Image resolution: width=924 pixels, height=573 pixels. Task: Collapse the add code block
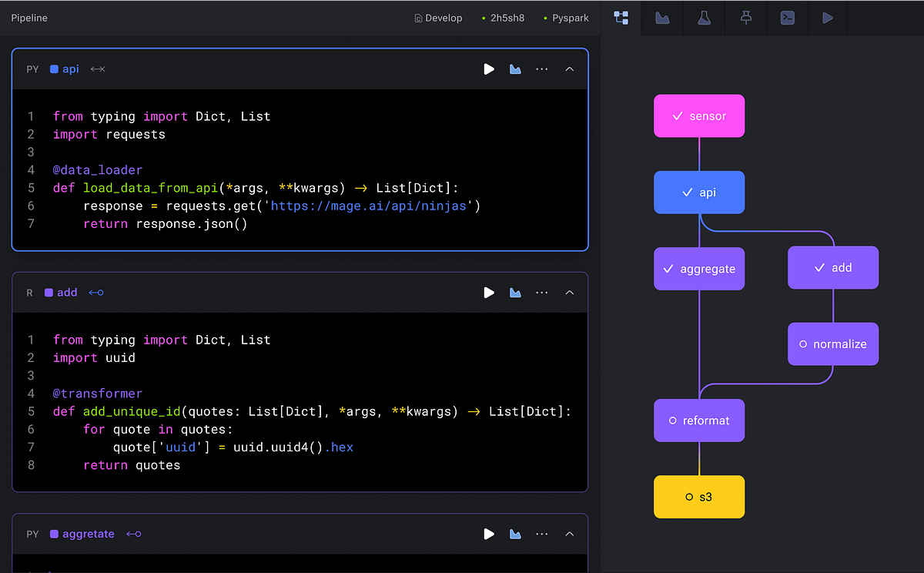click(x=569, y=293)
